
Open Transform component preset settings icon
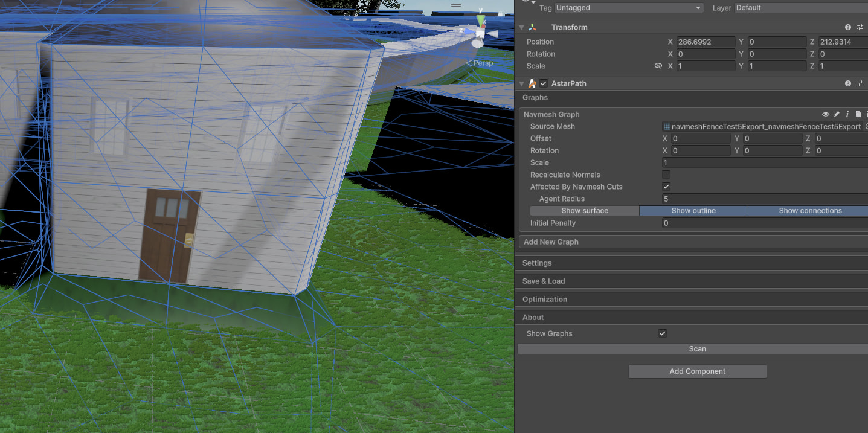point(860,27)
